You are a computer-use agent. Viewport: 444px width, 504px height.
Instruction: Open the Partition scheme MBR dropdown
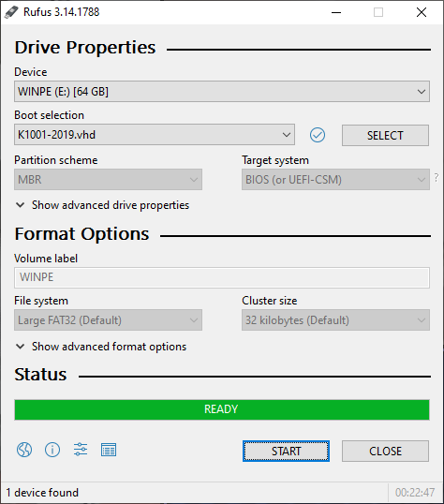click(108, 179)
